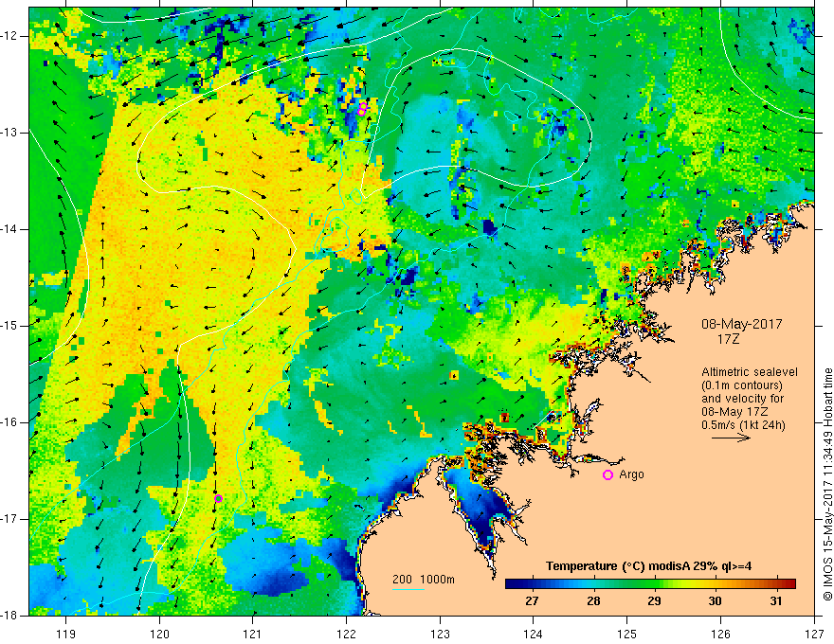
Task: Click the longitude axis label 127
Action: coord(814,634)
